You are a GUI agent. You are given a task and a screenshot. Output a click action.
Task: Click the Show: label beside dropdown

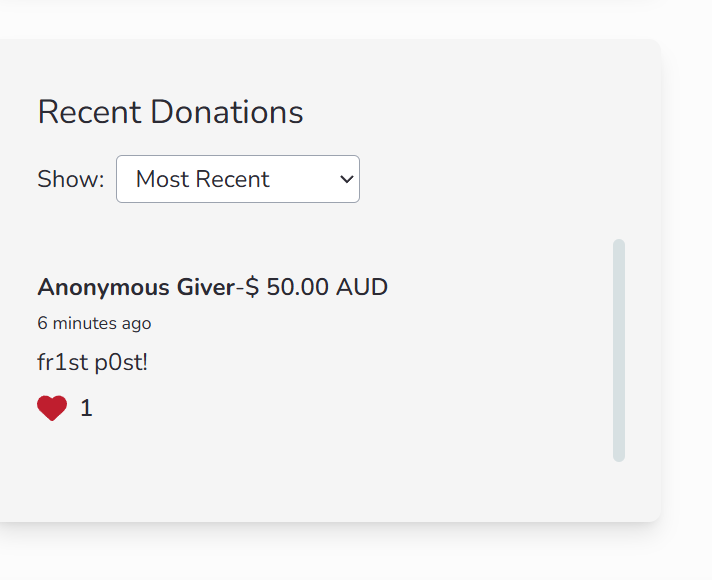[x=71, y=179]
